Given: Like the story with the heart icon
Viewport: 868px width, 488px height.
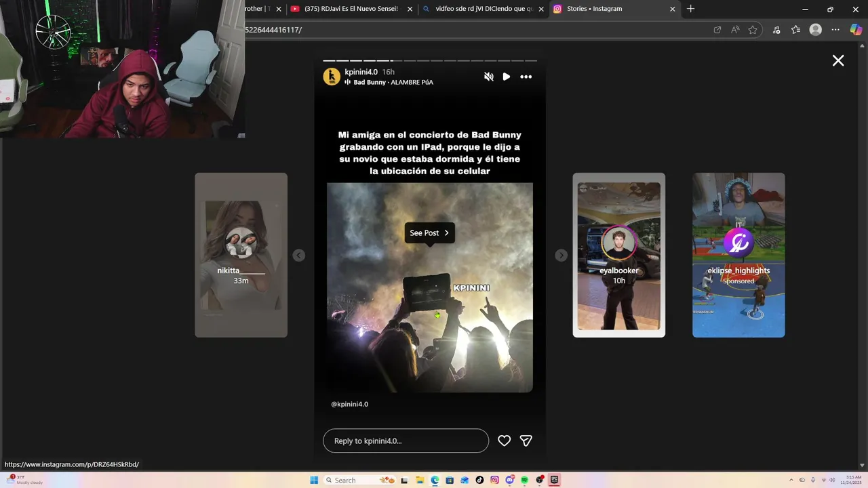Looking at the screenshot, I should pyautogui.click(x=504, y=441).
